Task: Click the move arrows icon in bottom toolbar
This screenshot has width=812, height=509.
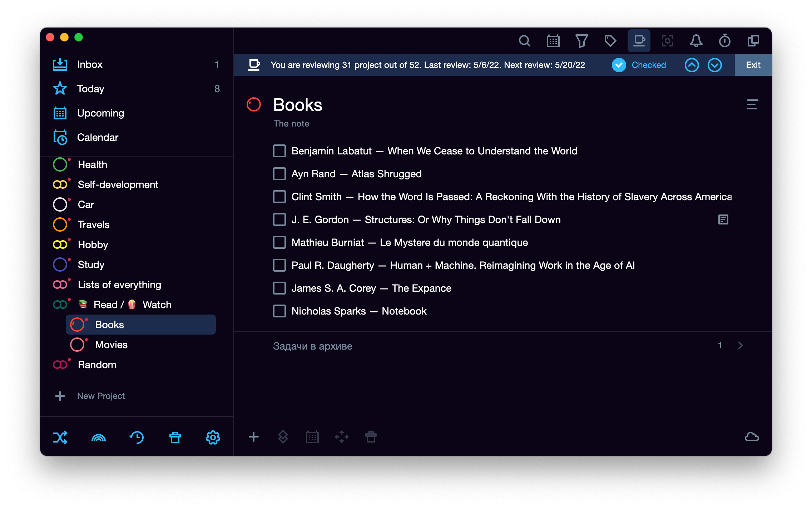Action: click(342, 437)
